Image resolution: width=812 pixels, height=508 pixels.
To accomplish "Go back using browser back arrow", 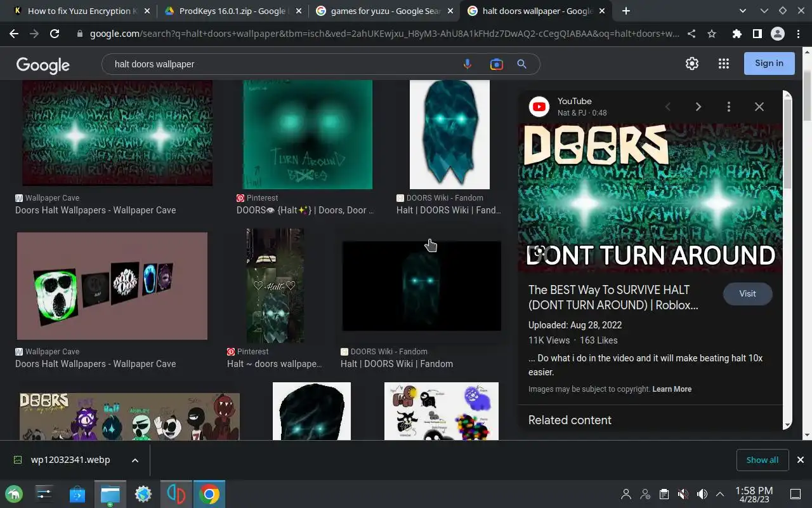I will [14, 34].
